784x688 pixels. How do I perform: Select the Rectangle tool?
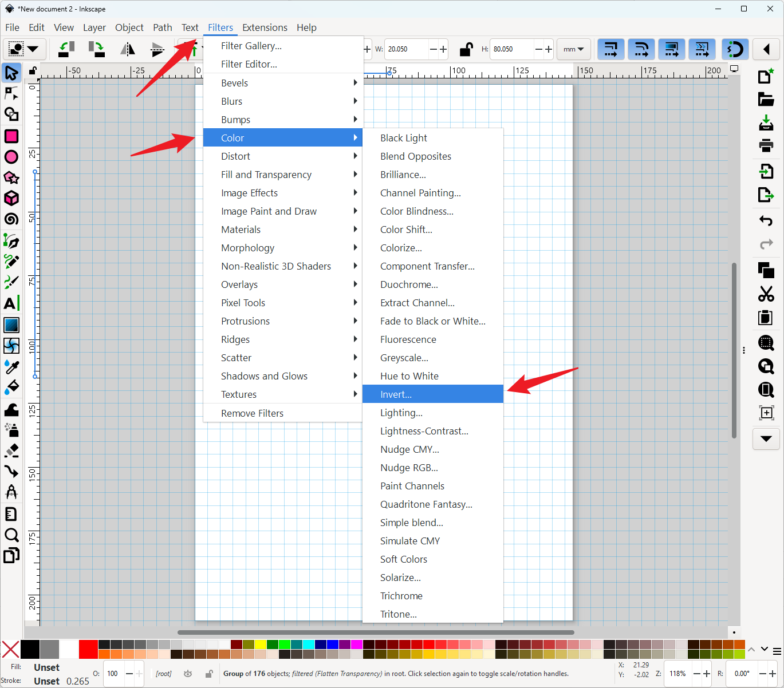tap(11, 136)
